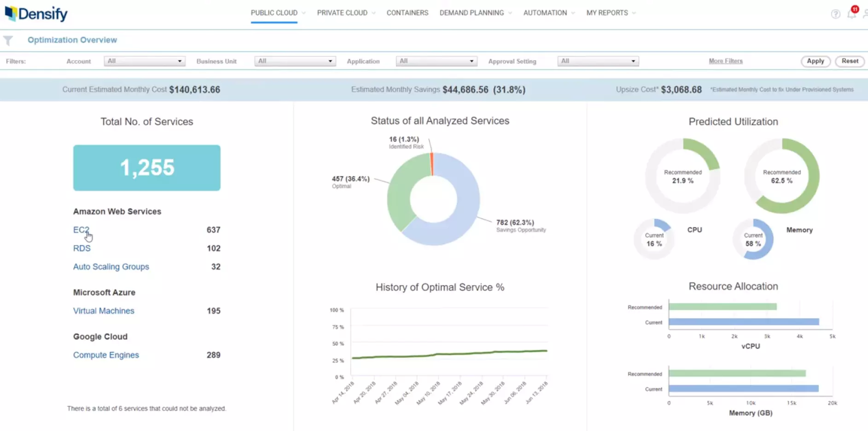Open the RDS services link
The width and height of the screenshot is (868, 431).
(x=82, y=248)
